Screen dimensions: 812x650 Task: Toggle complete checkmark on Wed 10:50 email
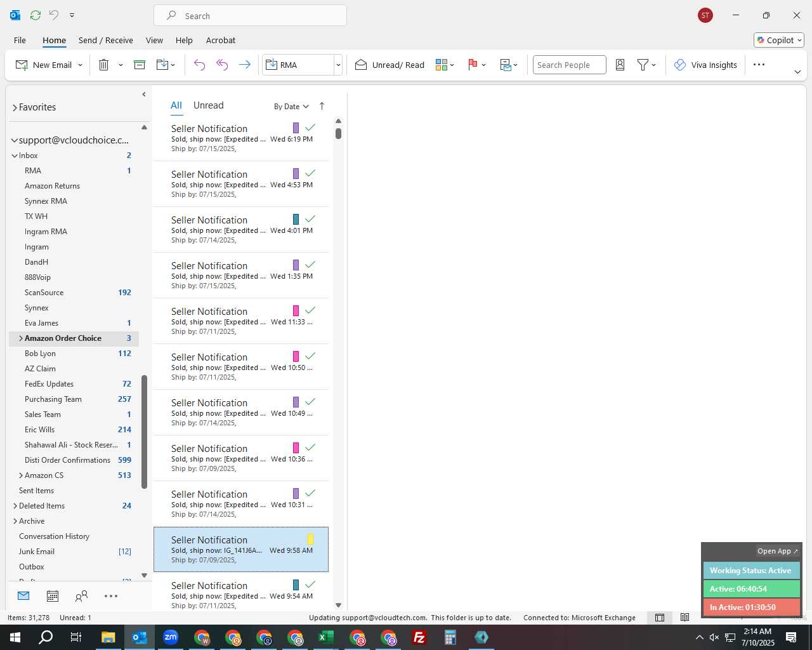point(310,356)
